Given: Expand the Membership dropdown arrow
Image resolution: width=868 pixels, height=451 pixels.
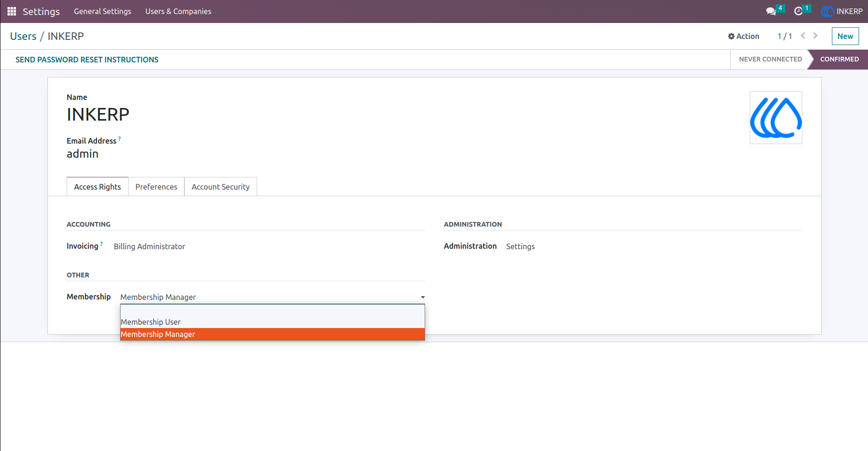Looking at the screenshot, I should (423, 297).
